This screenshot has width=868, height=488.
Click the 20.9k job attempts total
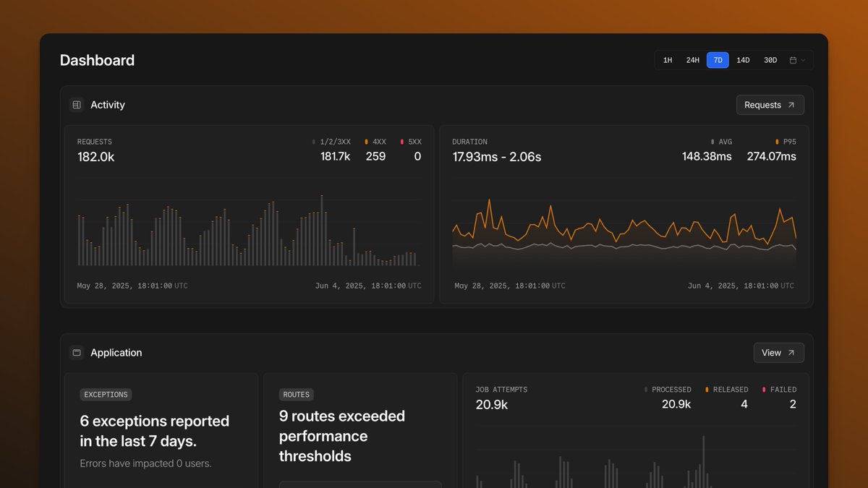(x=492, y=405)
